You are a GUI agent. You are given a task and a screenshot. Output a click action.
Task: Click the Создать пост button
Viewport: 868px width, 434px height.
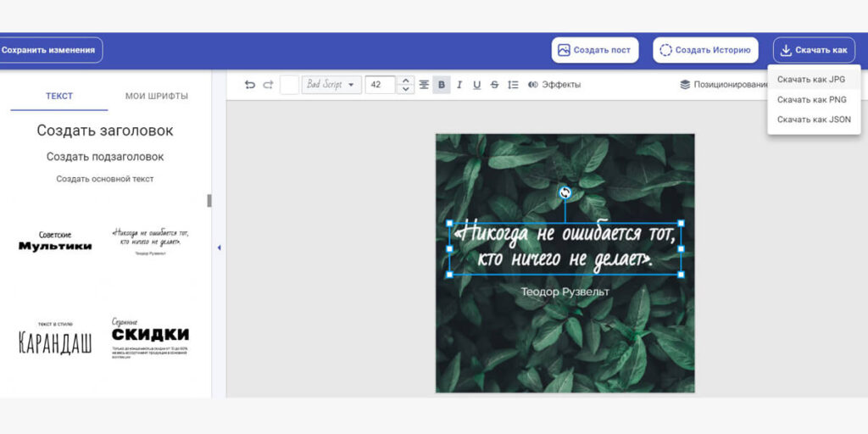(x=594, y=50)
